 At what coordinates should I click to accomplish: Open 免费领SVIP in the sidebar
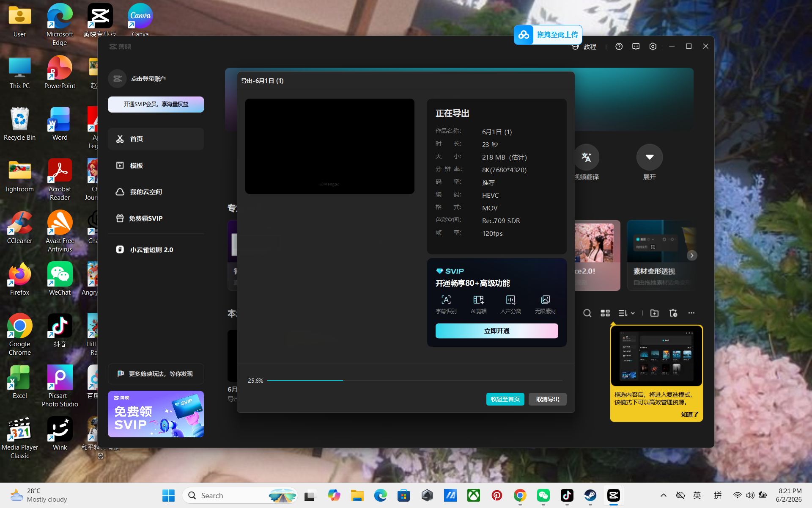[x=156, y=218]
